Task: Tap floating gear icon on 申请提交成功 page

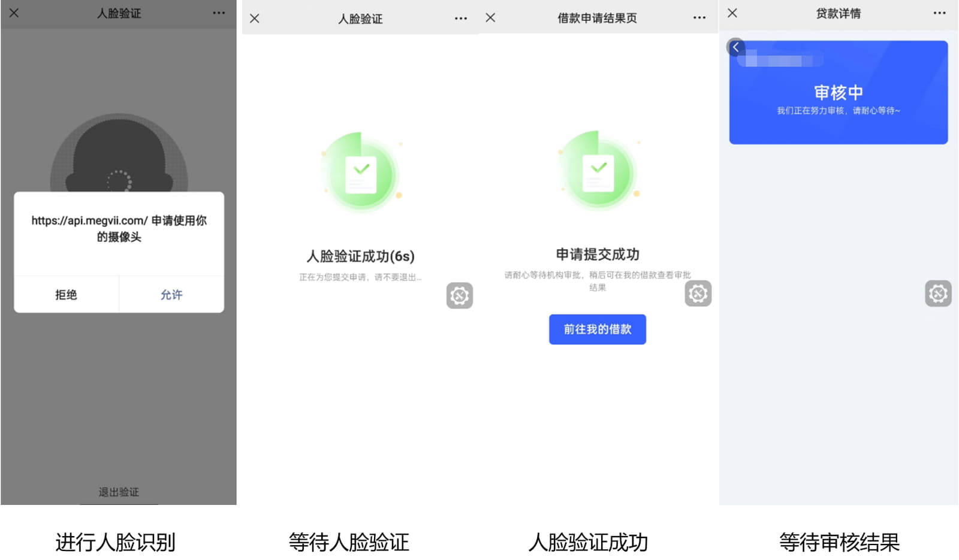Action: tap(698, 293)
